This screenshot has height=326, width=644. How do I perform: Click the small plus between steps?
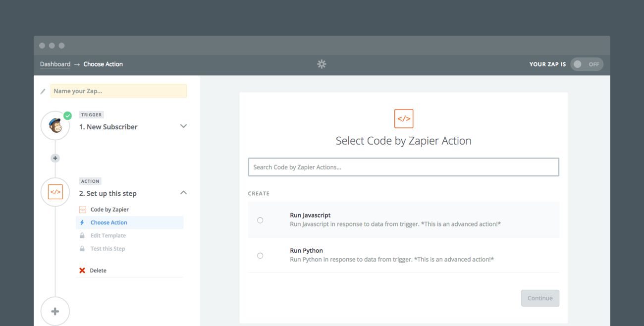(x=55, y=158)
